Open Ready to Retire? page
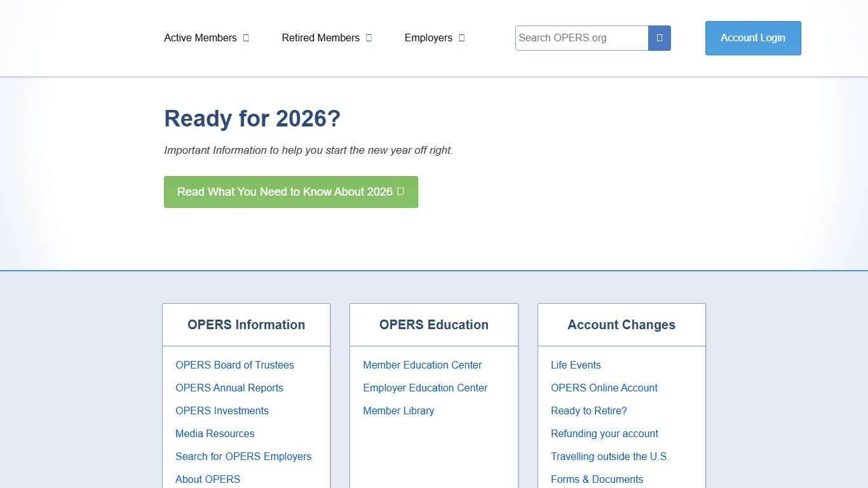The image size is (868, 488). 588,410
